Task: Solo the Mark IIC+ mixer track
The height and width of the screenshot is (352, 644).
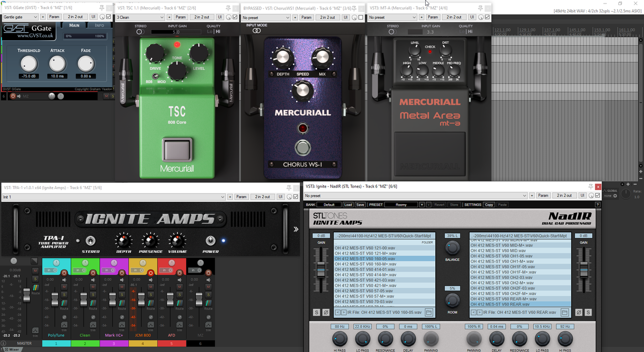Action: [121, 294]
